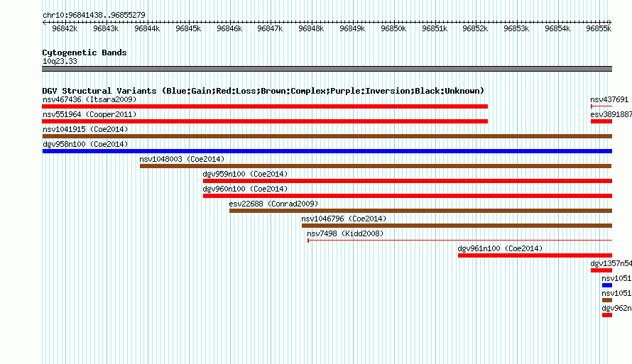Image resolution: width=632 pixels, height=364 pixels.
Task: Click the thin red line under nsv7498
Action: pos(460,241)
